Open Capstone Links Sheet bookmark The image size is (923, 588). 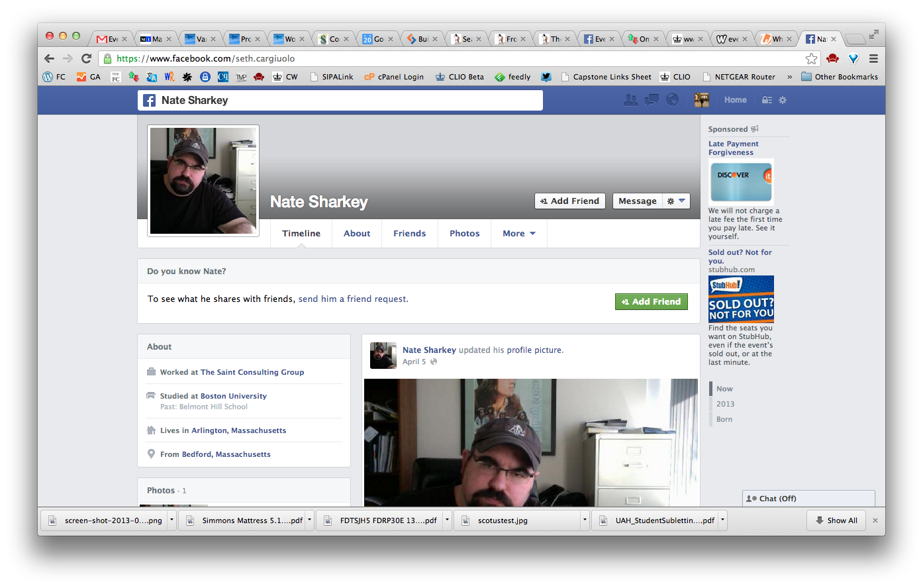[x=606, y=77]
